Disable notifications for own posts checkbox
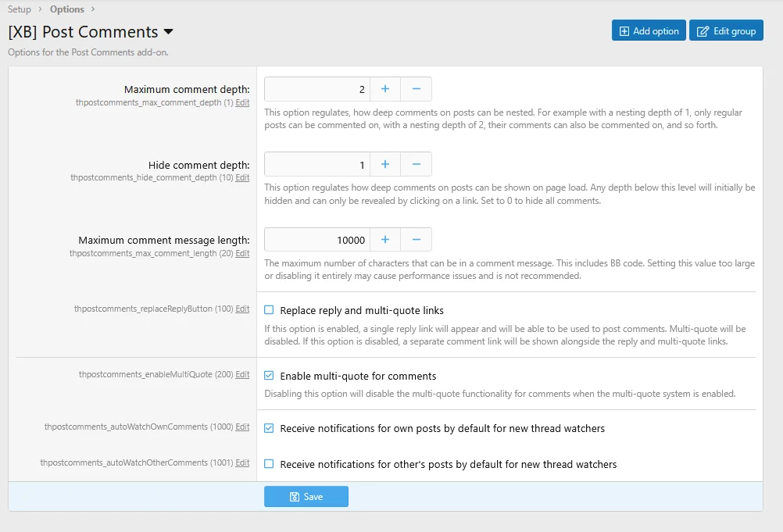This screenshot has height=532, width=783. pos(269,428)
